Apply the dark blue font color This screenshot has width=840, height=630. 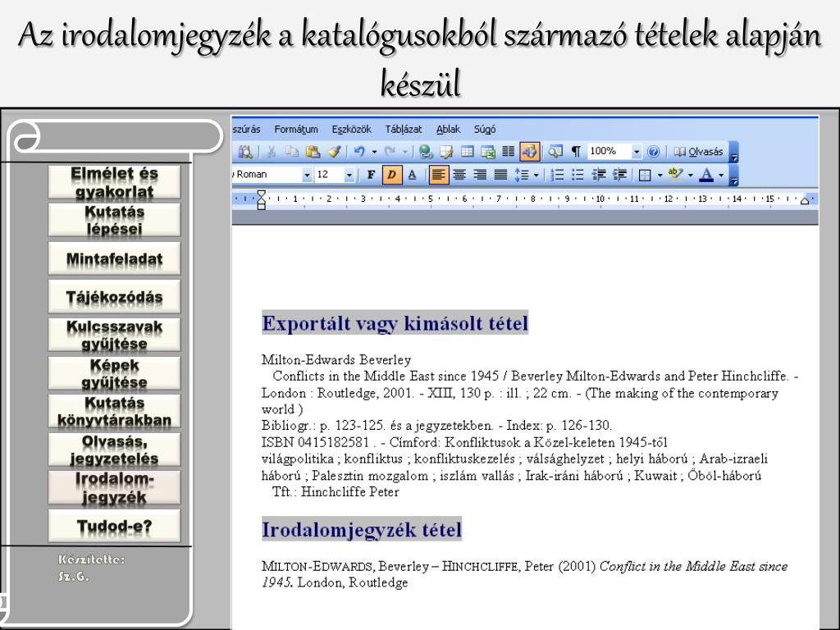(x=706, y=175)
